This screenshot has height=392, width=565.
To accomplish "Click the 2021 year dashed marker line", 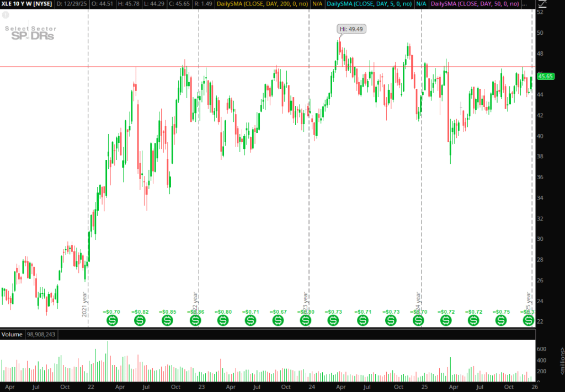I will pyautogui.click(x=88, y=165).
